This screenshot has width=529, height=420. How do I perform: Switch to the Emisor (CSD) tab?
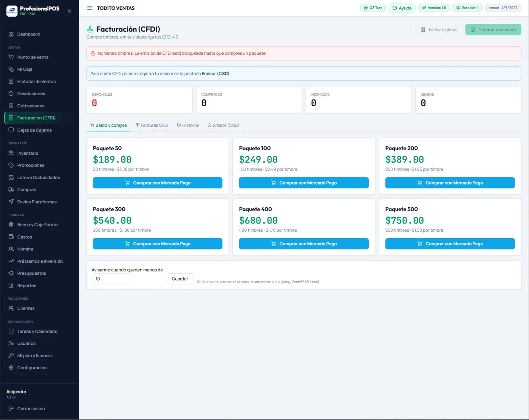tap(223, 125)
